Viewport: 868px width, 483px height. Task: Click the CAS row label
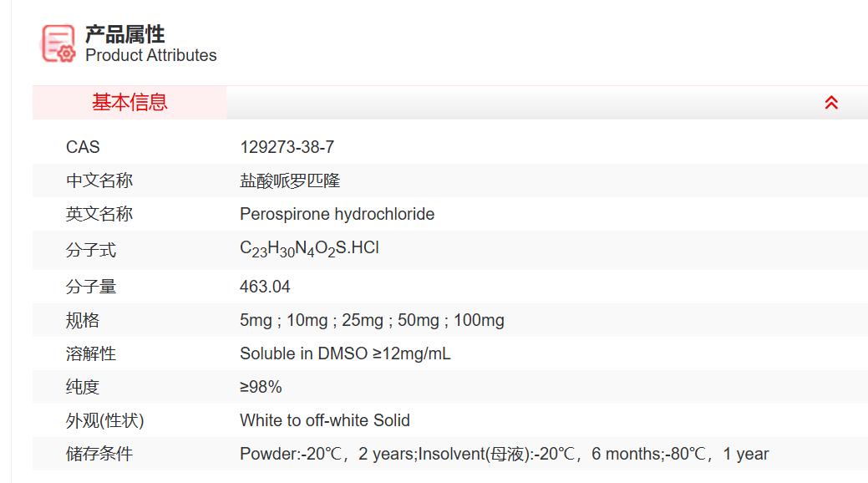coord(83,147)
